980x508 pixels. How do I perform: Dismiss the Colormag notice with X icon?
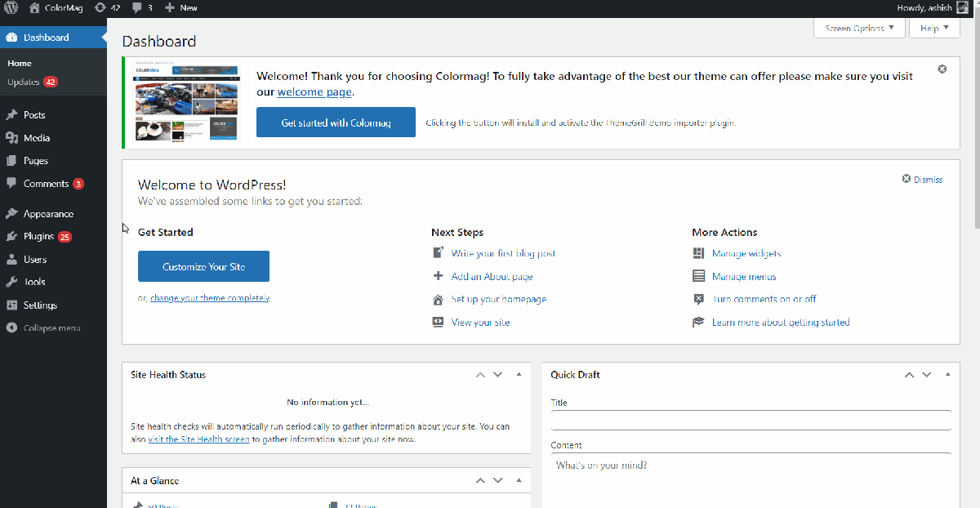point(942,69)
